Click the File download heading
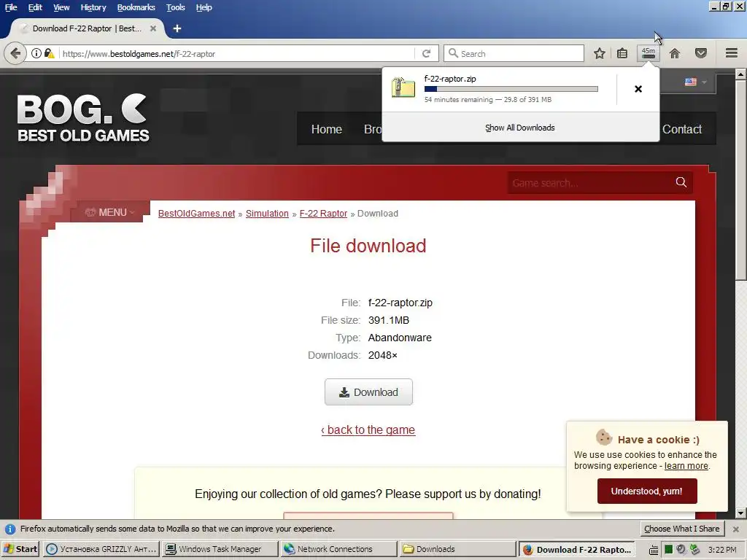 coord(368,246)
